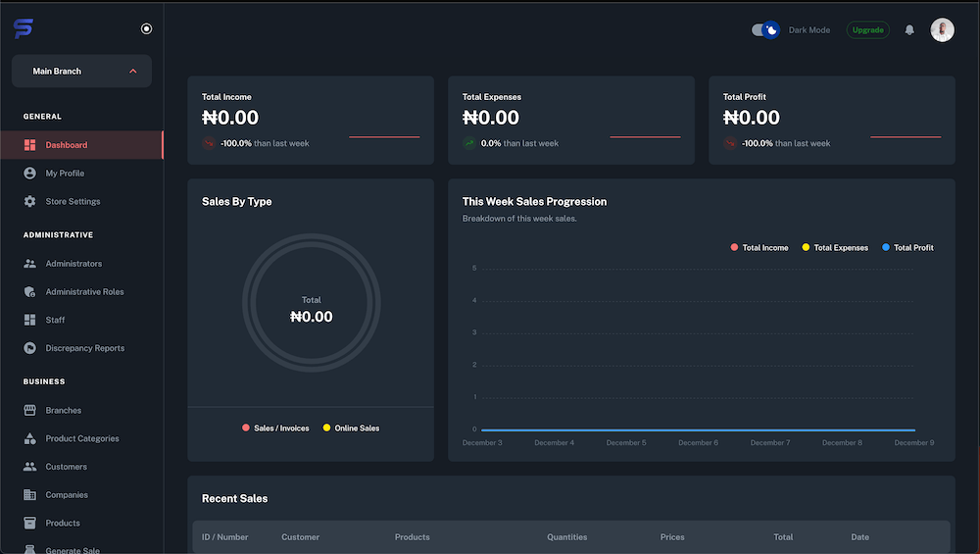This screenshot has width=980, height=554.
Task: Open Product Categories in sidebar
Action: click(x=82, y=439)
